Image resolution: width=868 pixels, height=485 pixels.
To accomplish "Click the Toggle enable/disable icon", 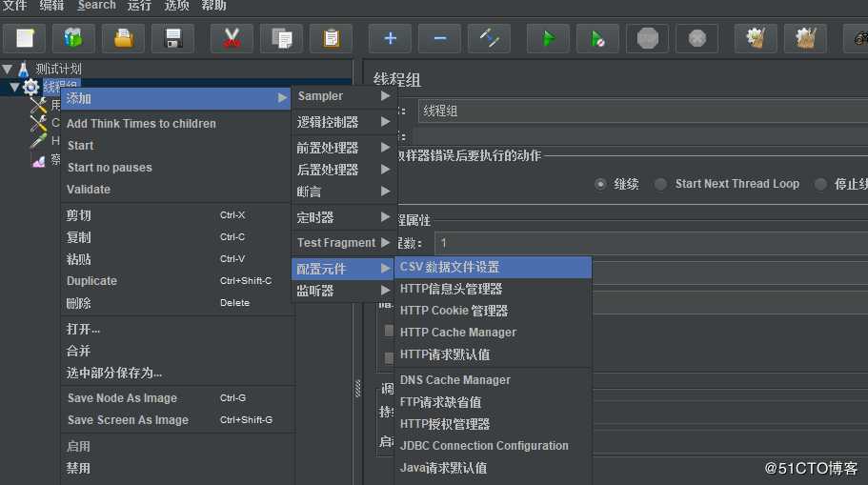I will pyautogui.click(x=490, y=39).
